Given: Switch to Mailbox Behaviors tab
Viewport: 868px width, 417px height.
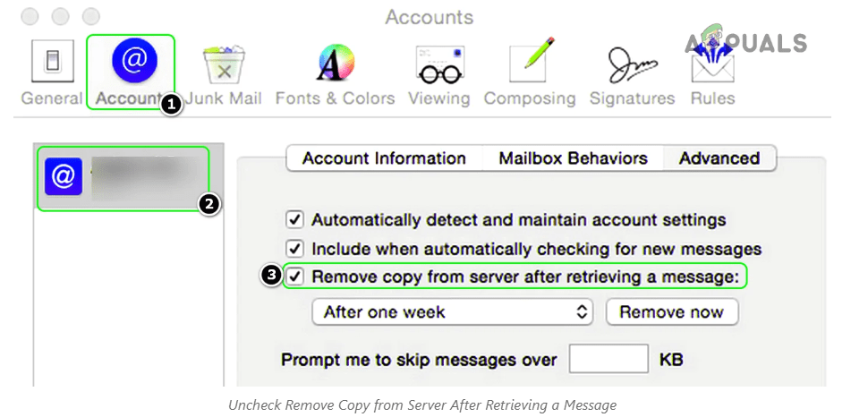Looking at the screenshot, I should click(x=573, y=158).
